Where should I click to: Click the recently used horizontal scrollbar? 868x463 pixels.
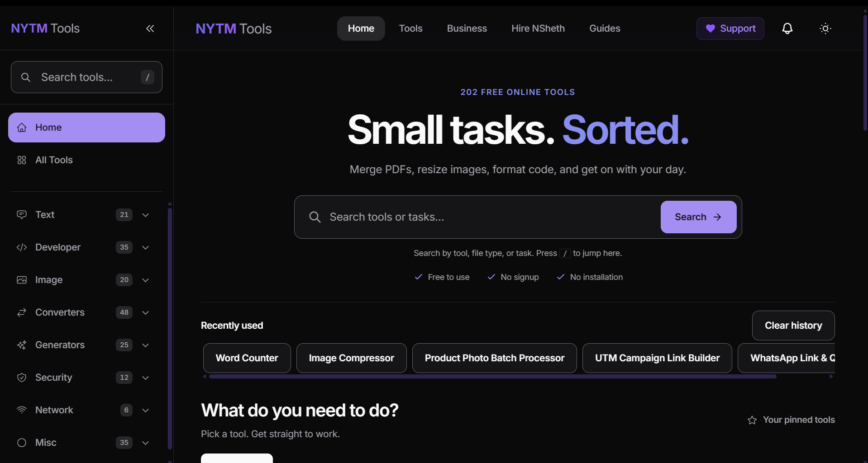[492, 377]
